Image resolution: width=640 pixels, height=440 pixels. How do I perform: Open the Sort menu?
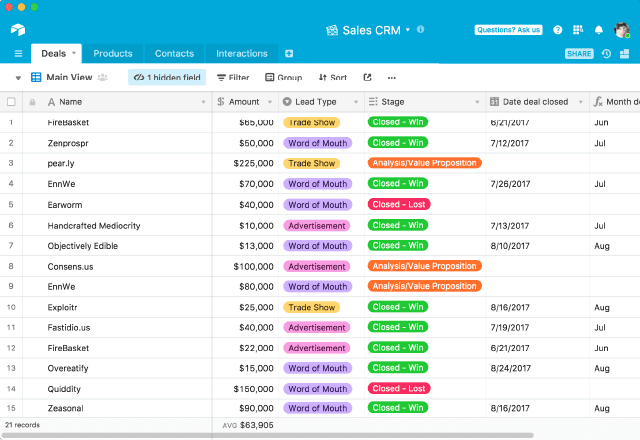[x=333, y=78]
